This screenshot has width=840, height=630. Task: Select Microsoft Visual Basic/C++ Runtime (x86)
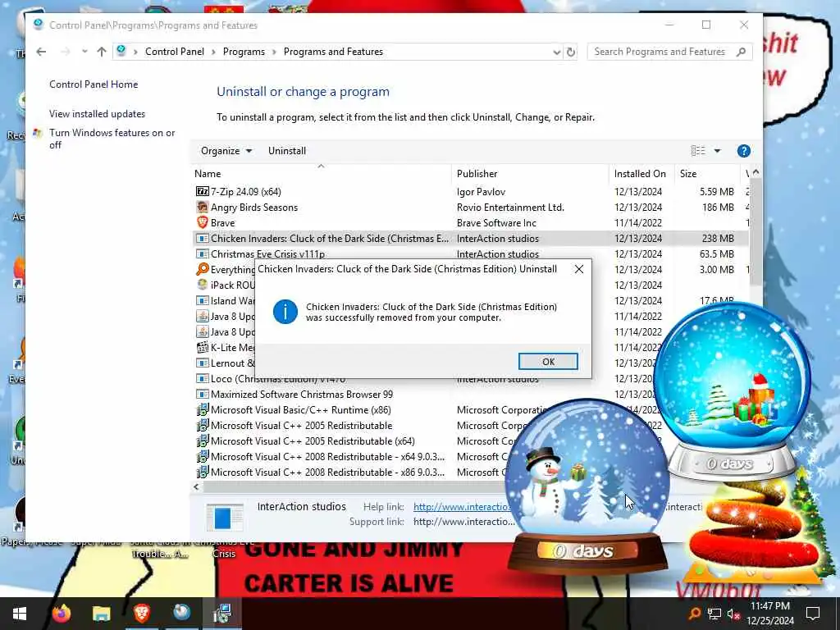(x=300, y=410)
